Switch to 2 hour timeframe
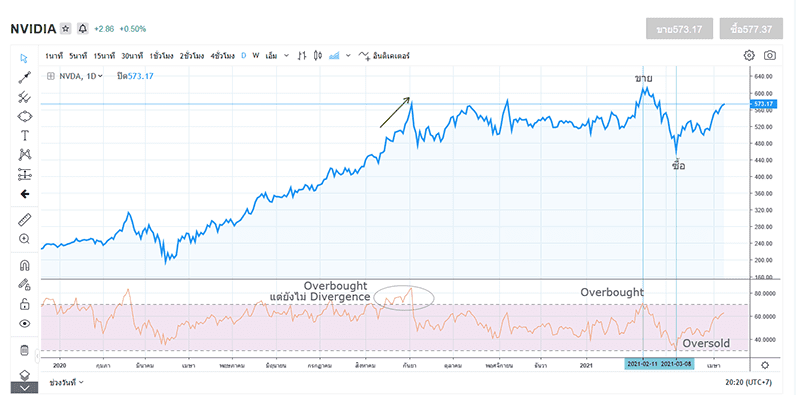The height and width of the screenshot is (395, 796). point(192,55)
